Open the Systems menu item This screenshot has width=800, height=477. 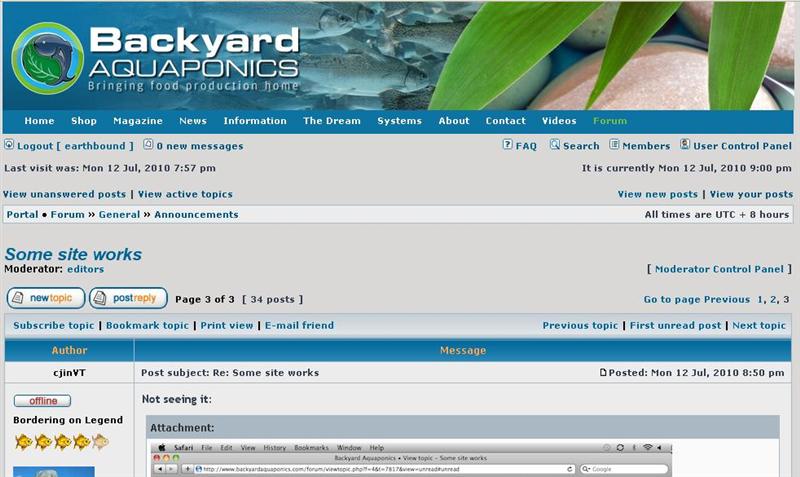[x=399, y=121]
